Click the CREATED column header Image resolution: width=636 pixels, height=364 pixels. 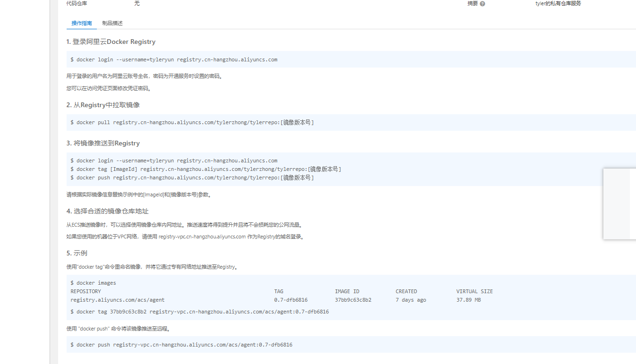pos(406,291)
